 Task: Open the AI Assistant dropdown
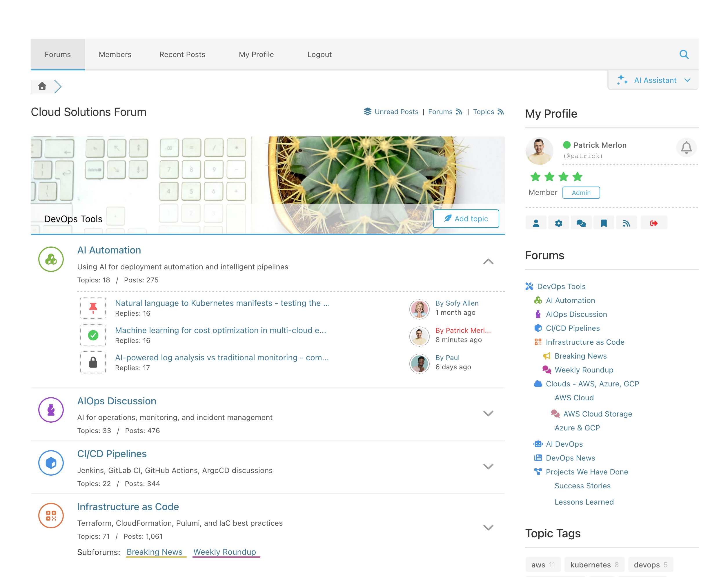[x=653, y=80]
